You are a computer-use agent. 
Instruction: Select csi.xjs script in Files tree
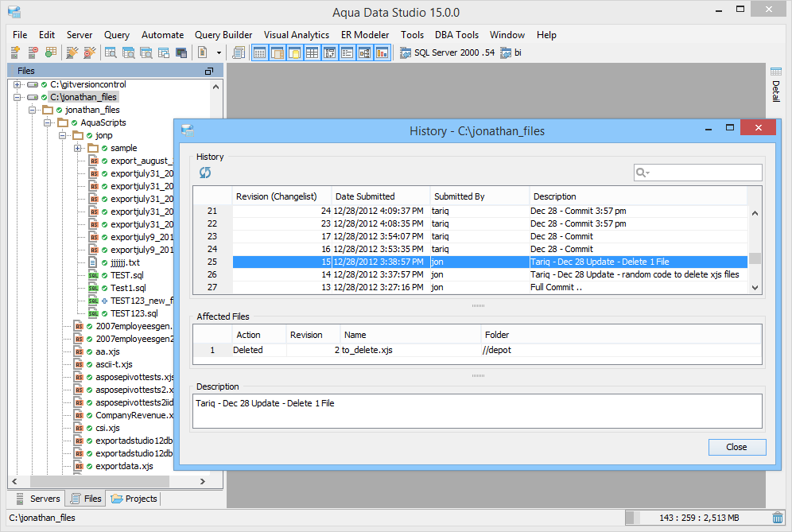(107, 428)
